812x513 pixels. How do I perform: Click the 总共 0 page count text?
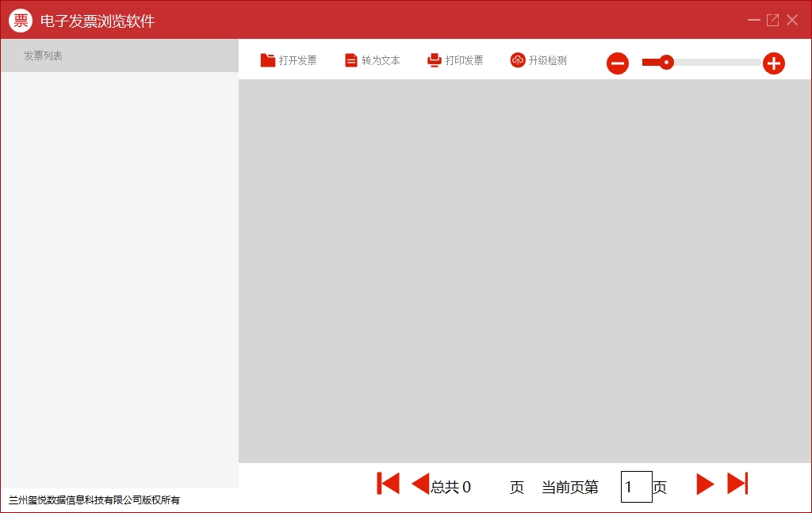tap(450, 487)
